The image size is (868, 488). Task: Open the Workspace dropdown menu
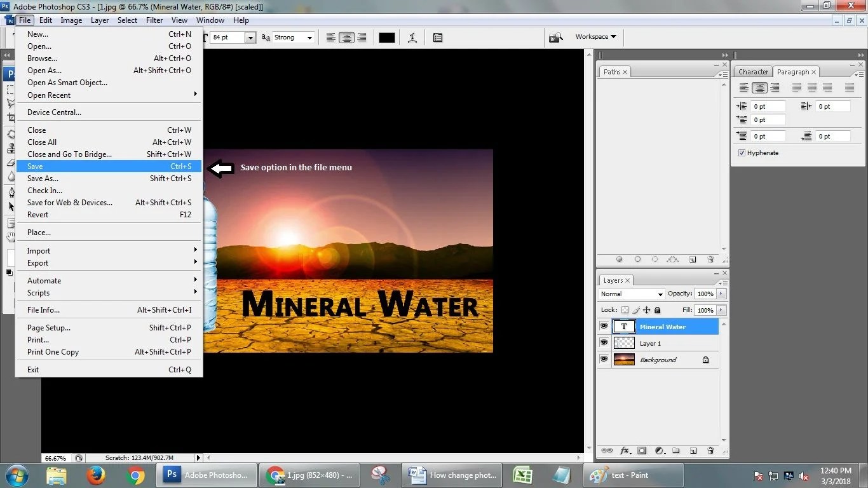coord(595,37)
